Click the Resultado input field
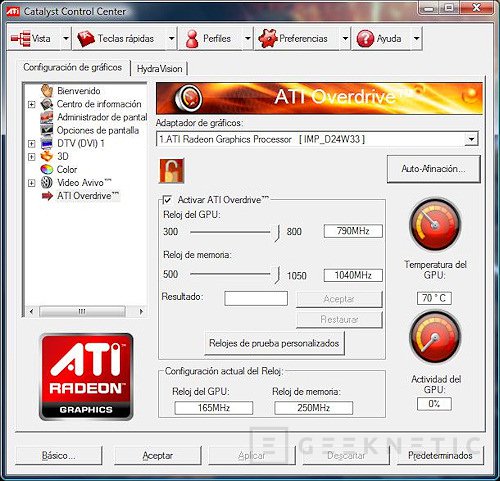This screenshot has height=481, width=500. (256, 298)
